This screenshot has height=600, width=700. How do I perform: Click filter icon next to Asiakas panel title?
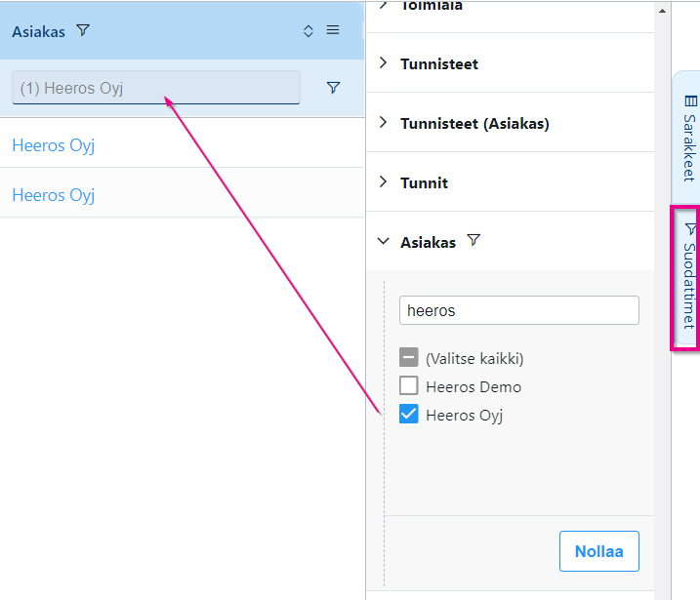[x=474, y=240]
